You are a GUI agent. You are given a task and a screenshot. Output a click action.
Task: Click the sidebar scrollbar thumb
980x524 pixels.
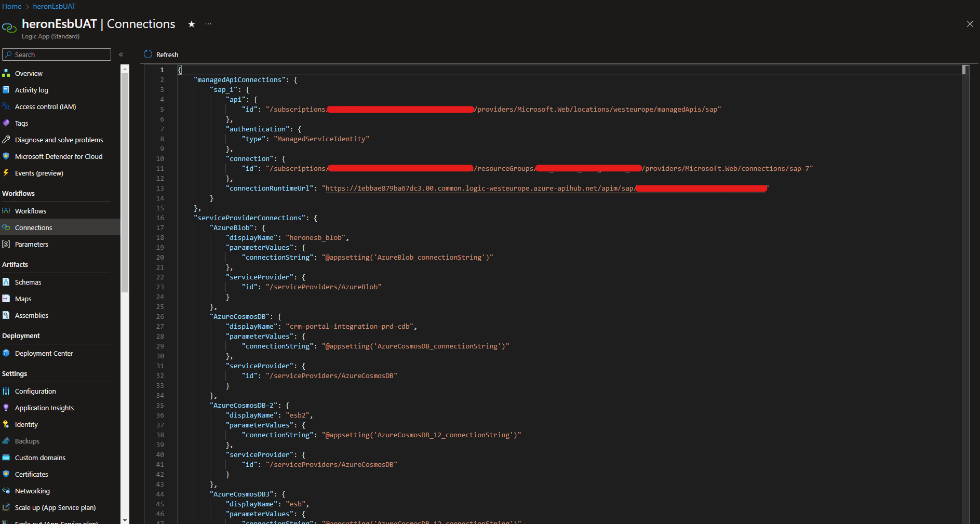(125, 182)
